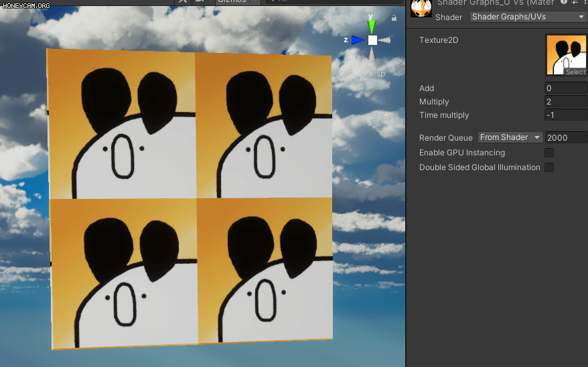Screen dimensions: 588x367
Task: Click the white center cube of scene gizmo
Action: [x=372, y=40]
